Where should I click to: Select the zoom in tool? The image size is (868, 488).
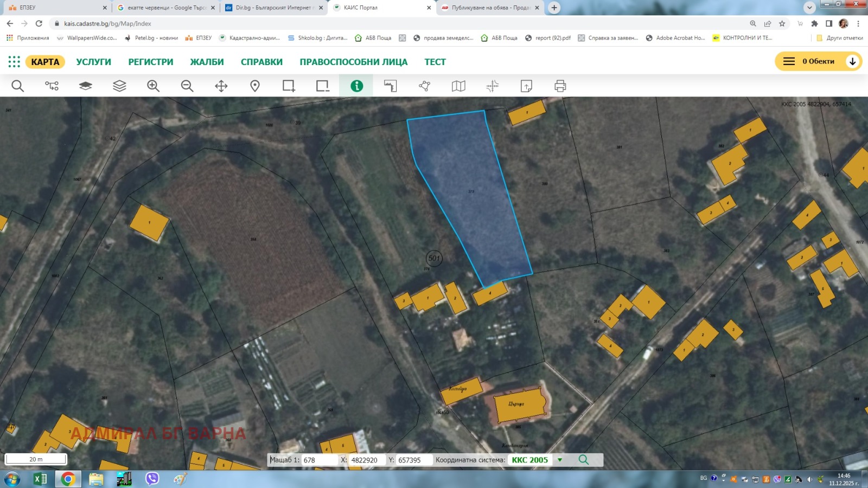click(154, 85)
